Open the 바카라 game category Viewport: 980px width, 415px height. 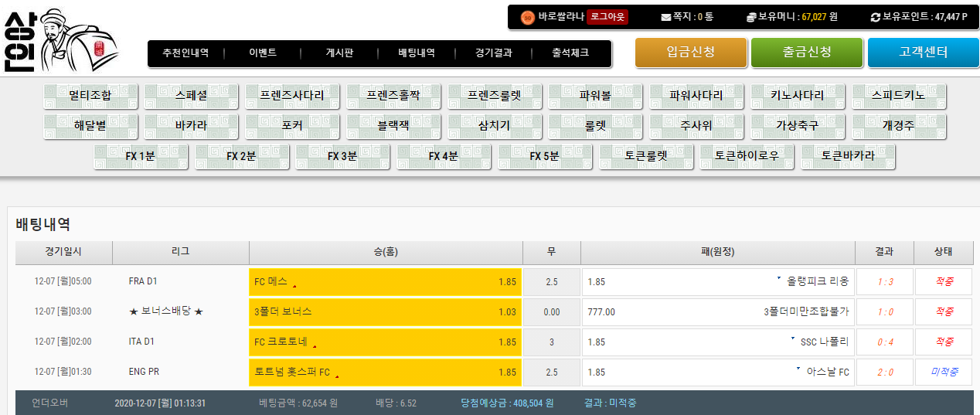pyautogui.click(x=191, y=125)
